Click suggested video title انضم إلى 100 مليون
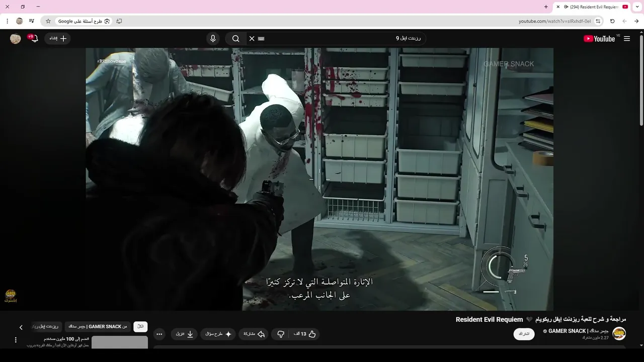This screenshot has height=362, width=644. (x=66, y=339)
